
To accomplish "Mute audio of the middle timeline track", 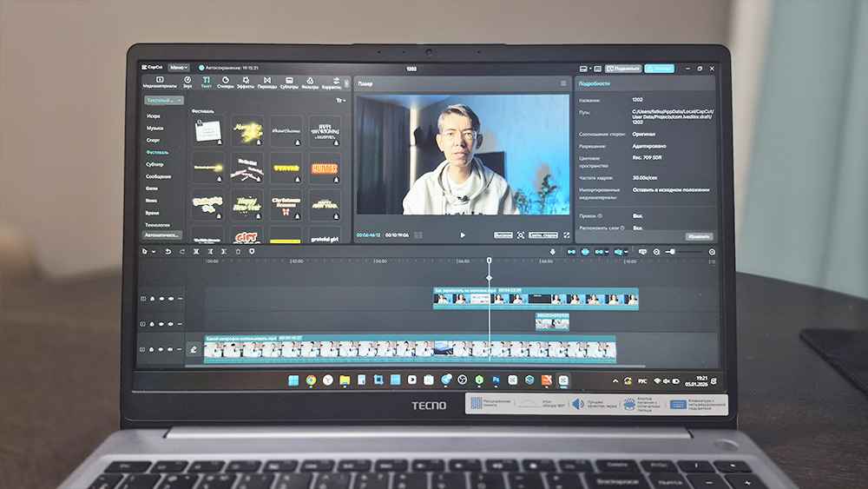I will (x=169, y=324).
